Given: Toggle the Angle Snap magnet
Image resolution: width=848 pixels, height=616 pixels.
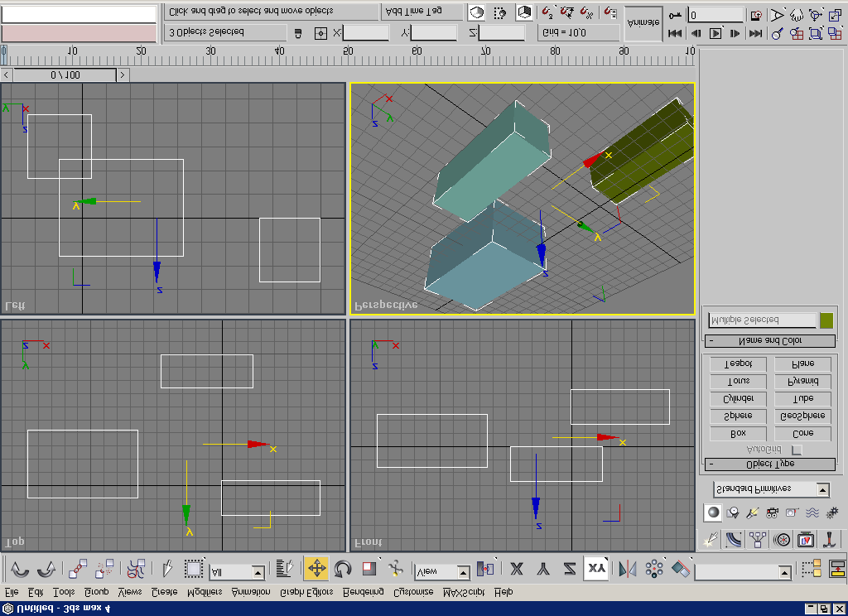Looking at the screenshot, I should (x=567, y=12).
